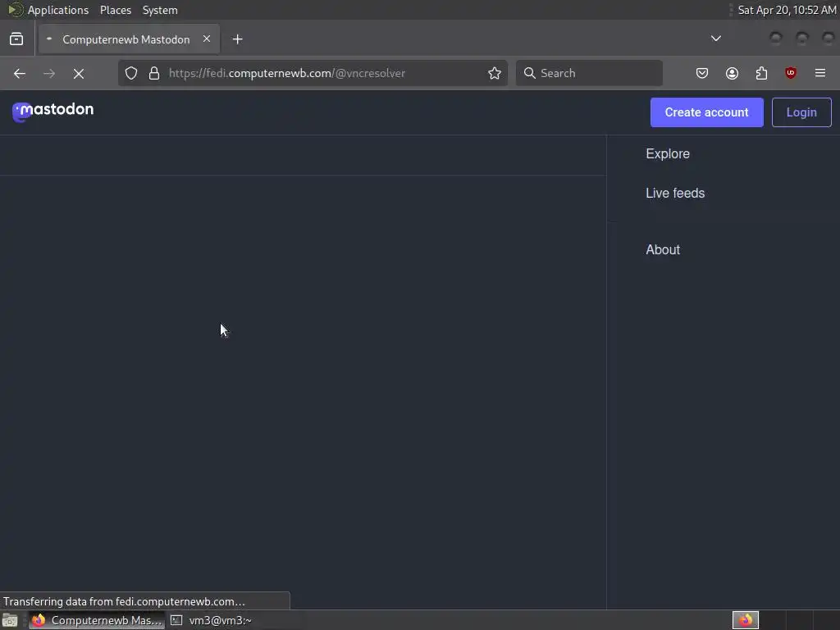Open Save to Pocket icon
The width and height of the screenshot is (840, 630).
tap(702, 73)
